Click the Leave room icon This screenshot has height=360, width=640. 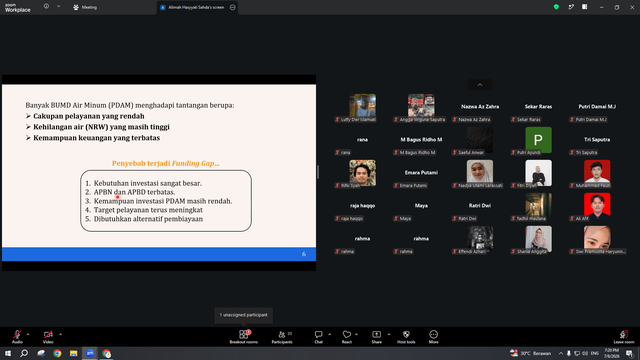pos(624,334)
